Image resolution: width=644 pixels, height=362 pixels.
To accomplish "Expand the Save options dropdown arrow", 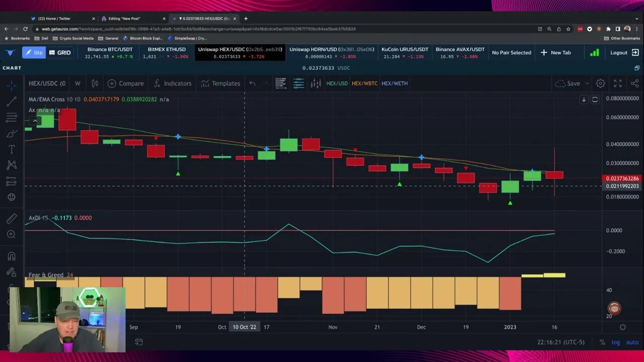I will 587,83.
